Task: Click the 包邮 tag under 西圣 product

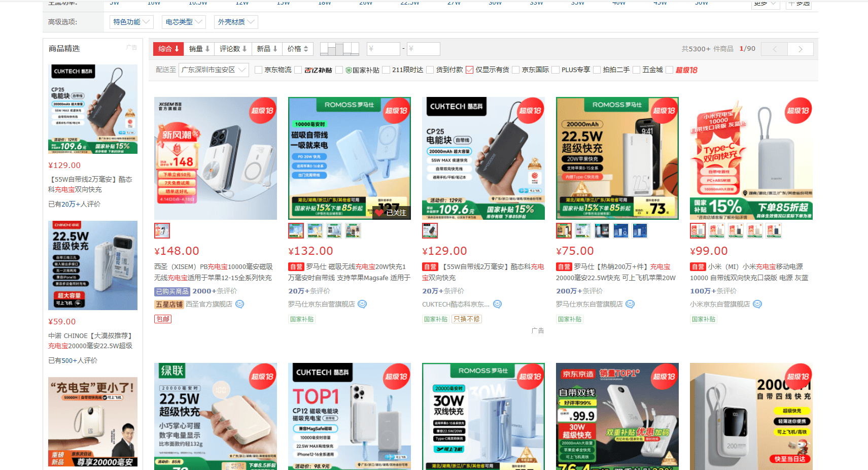Action: [163, 319]
